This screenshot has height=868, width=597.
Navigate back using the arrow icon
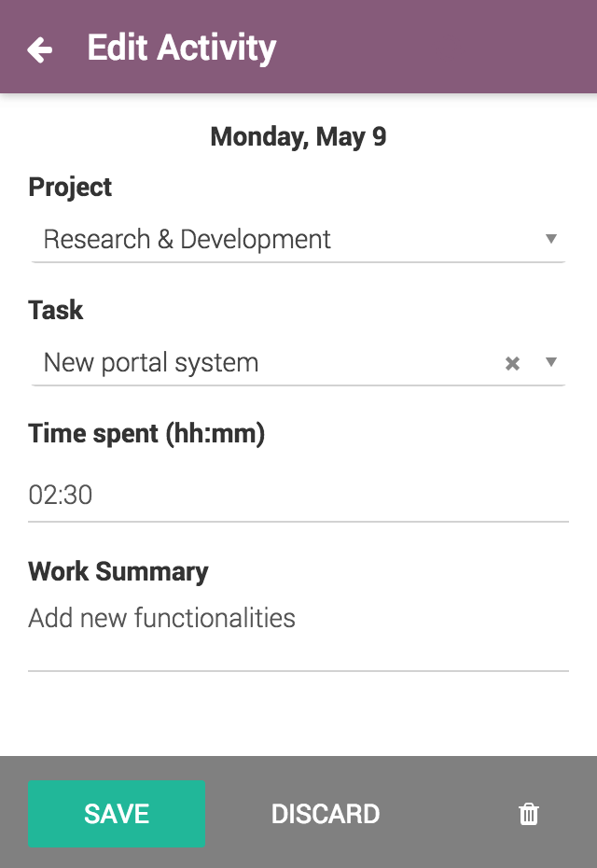coord(39,49)
